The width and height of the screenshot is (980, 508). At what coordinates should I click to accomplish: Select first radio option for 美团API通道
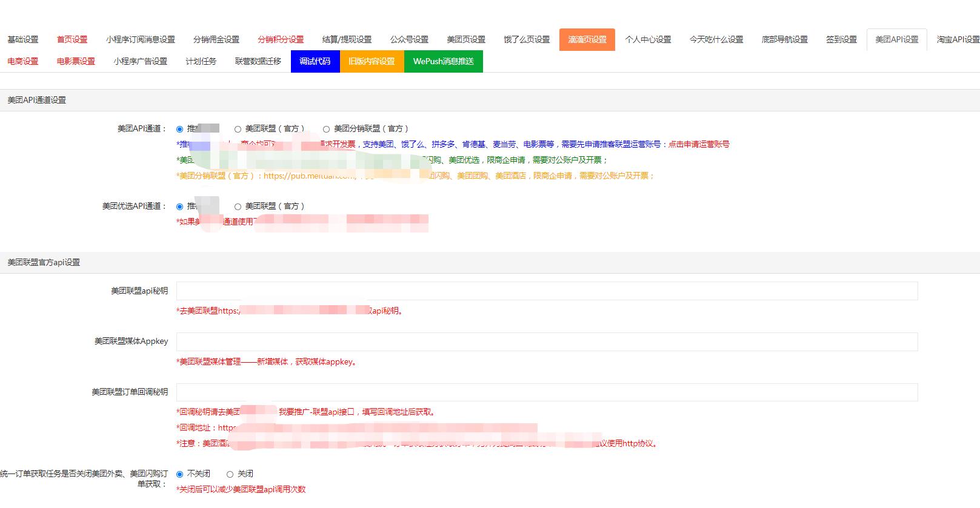179,129
